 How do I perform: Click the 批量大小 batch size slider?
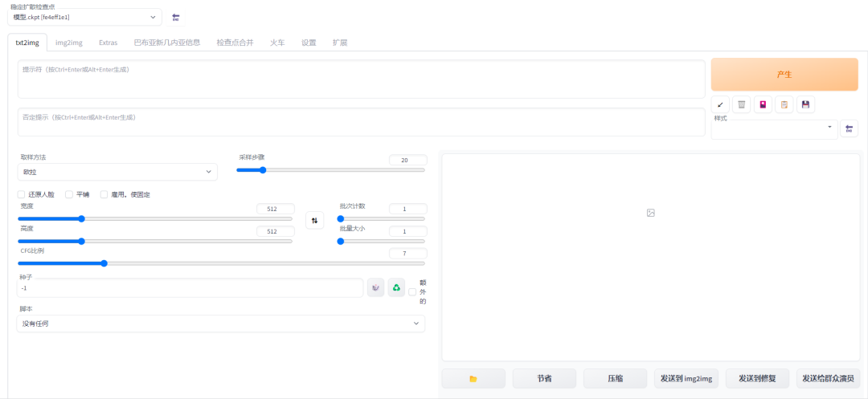point(381,241)
